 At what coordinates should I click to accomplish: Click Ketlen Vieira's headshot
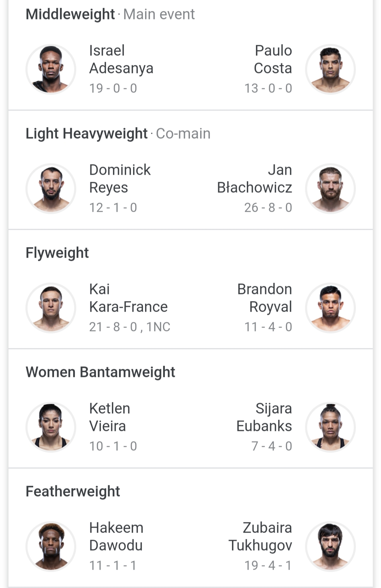[x=51, y=427]
